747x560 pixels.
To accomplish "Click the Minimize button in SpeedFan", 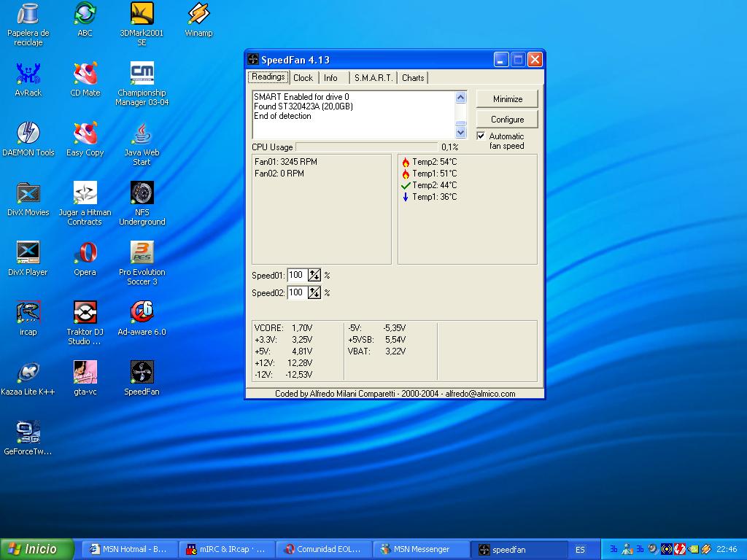I will (x=507, y=99).
